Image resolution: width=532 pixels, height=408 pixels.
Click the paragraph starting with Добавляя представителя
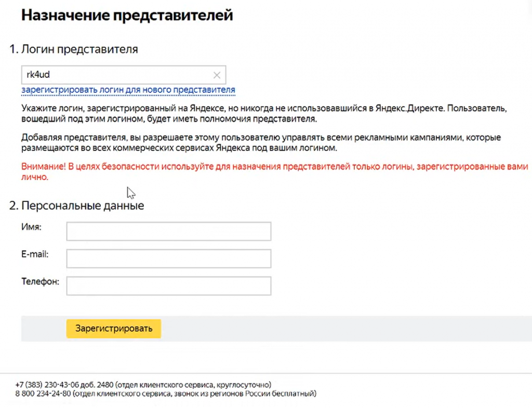point(261,143)
